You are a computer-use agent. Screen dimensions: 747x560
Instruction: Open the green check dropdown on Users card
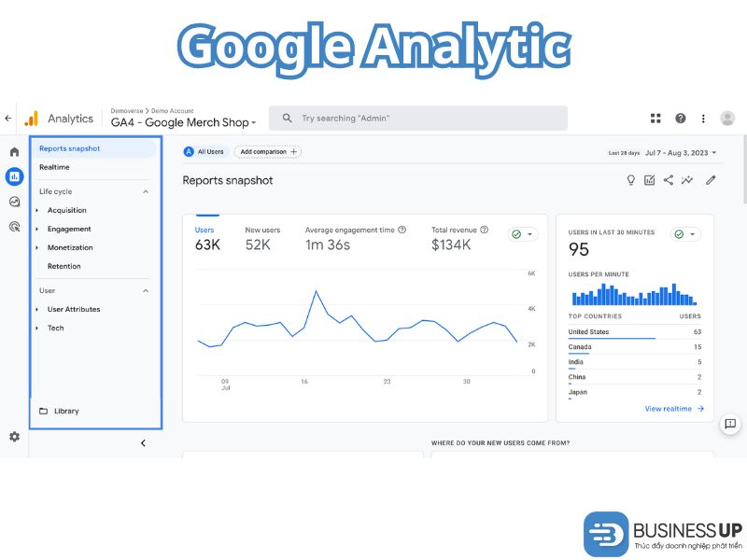[x=523, y=234]
